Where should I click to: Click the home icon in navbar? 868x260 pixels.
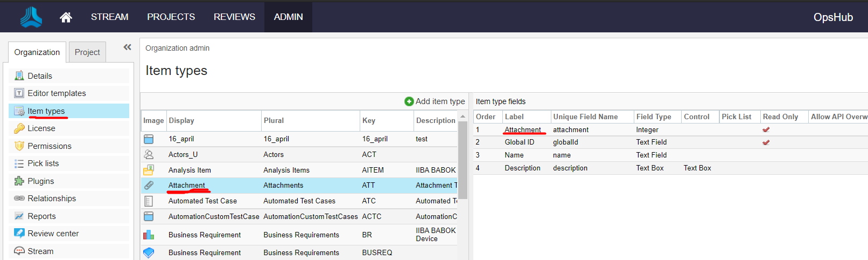pos(66,17)
